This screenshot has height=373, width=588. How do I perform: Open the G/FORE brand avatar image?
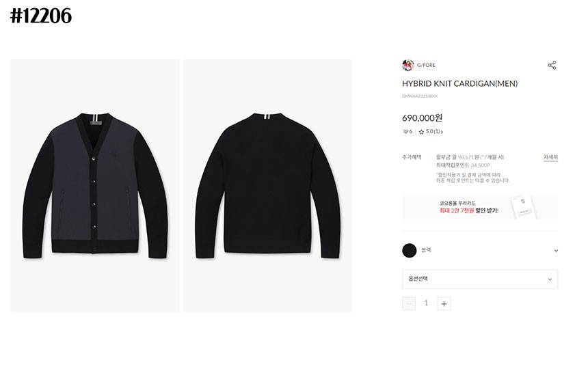pos(407,65)
